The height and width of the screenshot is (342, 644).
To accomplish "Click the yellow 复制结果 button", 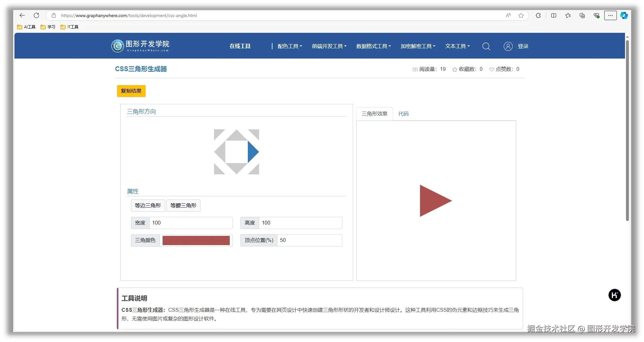I will coord(131,91).
